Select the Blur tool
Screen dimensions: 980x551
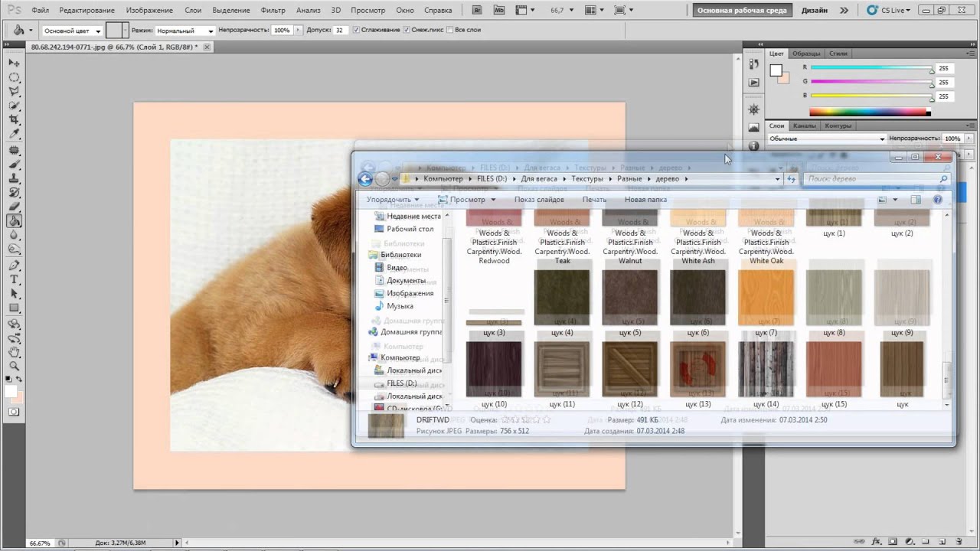(14, 235)
